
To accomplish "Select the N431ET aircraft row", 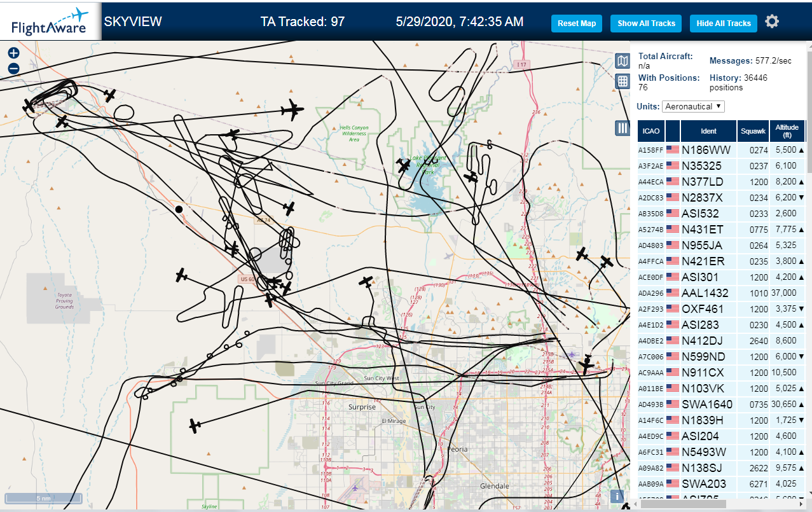I will pos(722,230).
